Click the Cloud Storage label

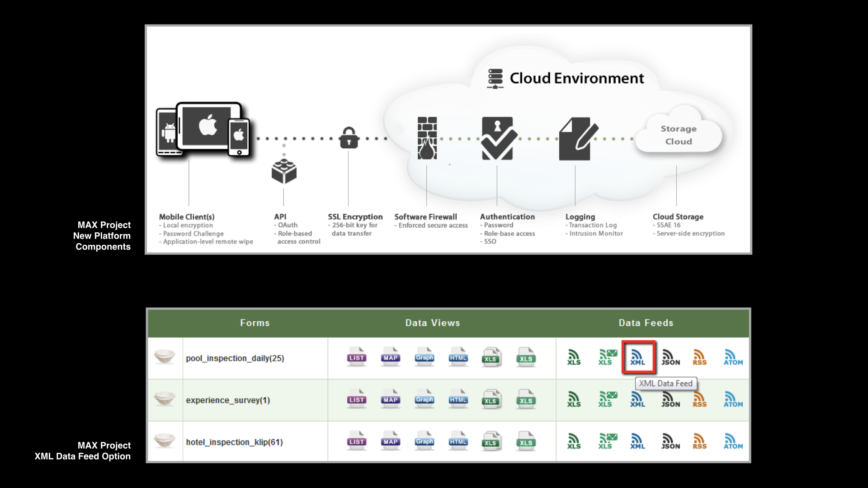(678, 217)
